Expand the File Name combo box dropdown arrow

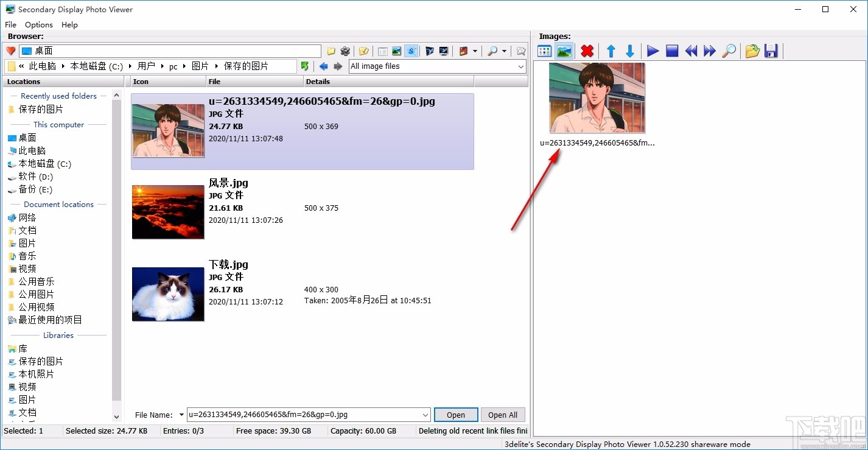pos(425,415)
